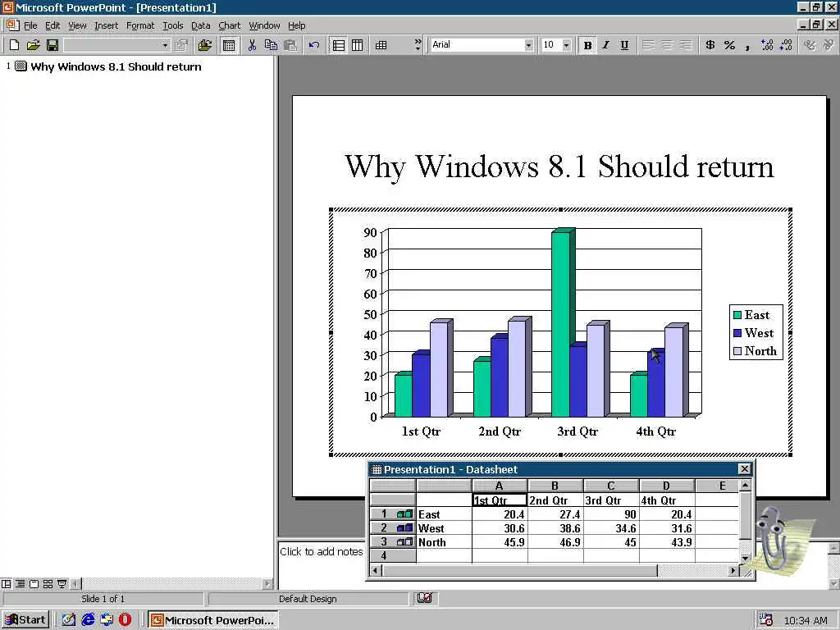Apply Percent Style format
This screenshot has width=840, height=630.
coord(729,45)
